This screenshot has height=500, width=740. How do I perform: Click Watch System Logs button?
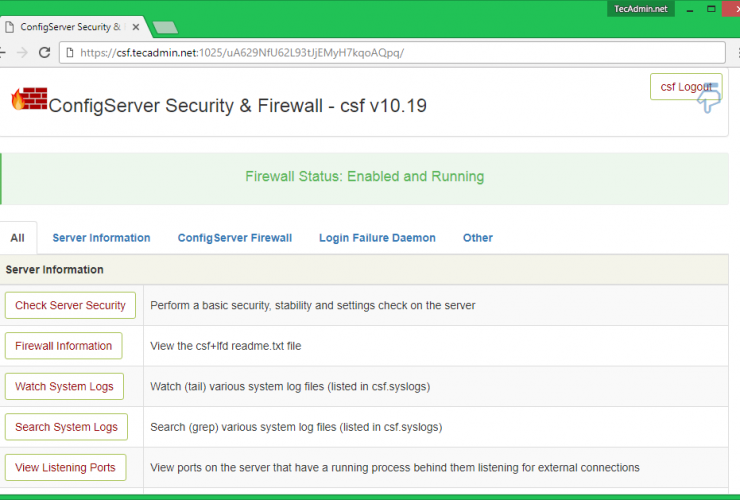(64, 386)
